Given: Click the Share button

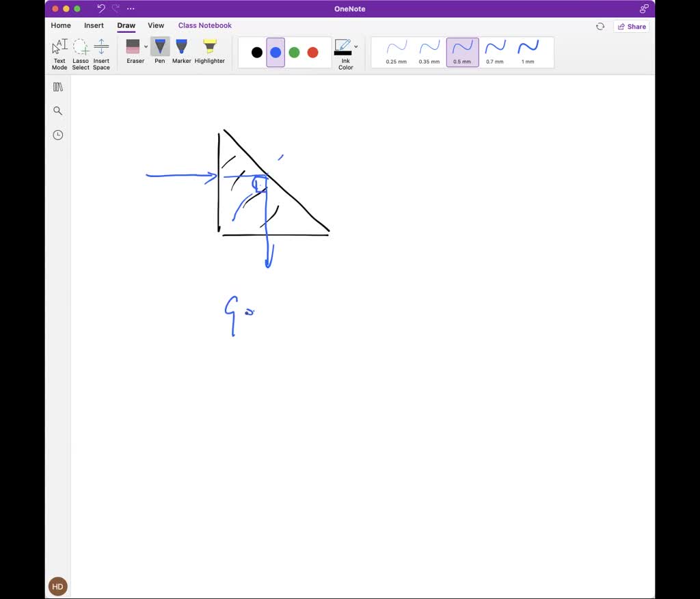Looking at the screenshot, I should (x=631, y=26).
